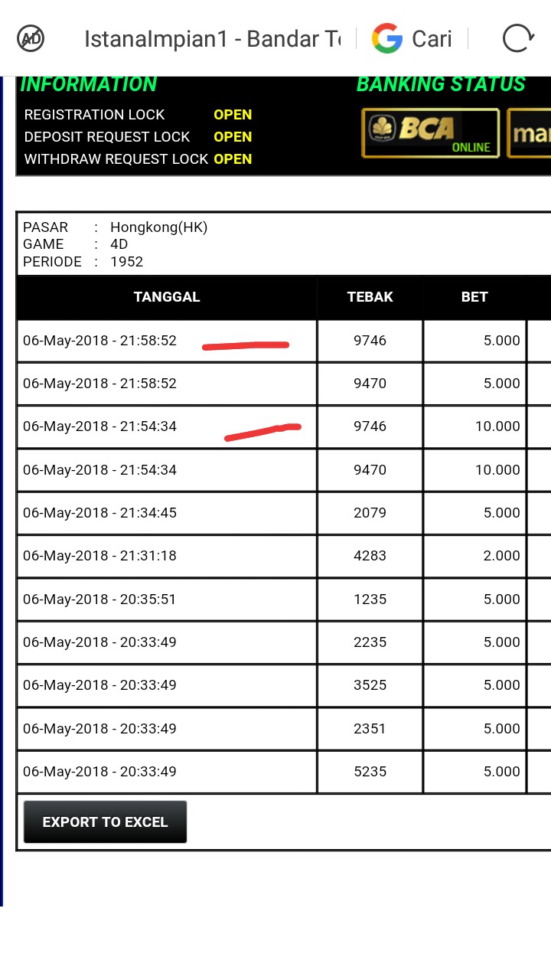The height and width of the screenshot is (980, 551).
Task: Click the BET column header
Action: pyautogui.click(x=474, y=297)
